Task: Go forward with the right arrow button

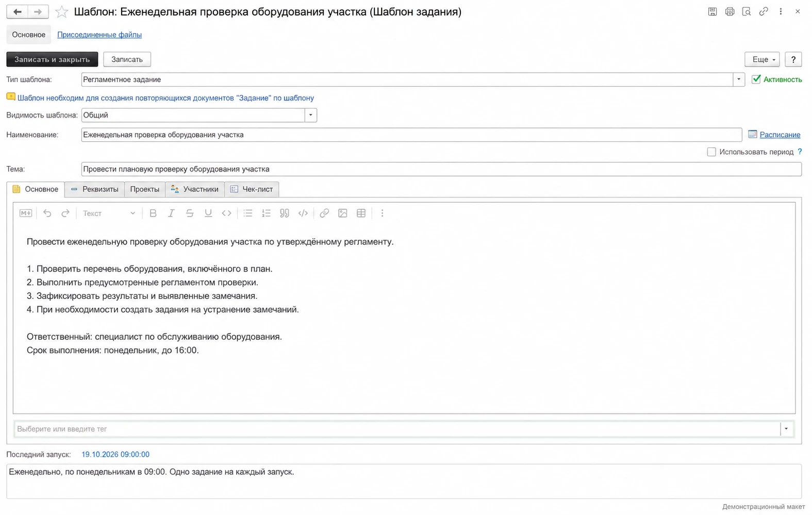Action: click(x=38, y=12)
